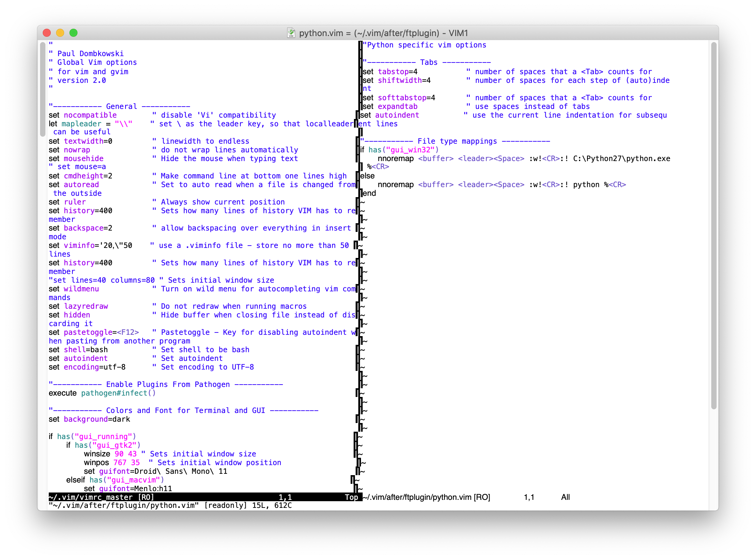
Task: Click window title 'python.vim = (~/.vim/after/ftplugin) - VIM1'
Action: (384, 33)
